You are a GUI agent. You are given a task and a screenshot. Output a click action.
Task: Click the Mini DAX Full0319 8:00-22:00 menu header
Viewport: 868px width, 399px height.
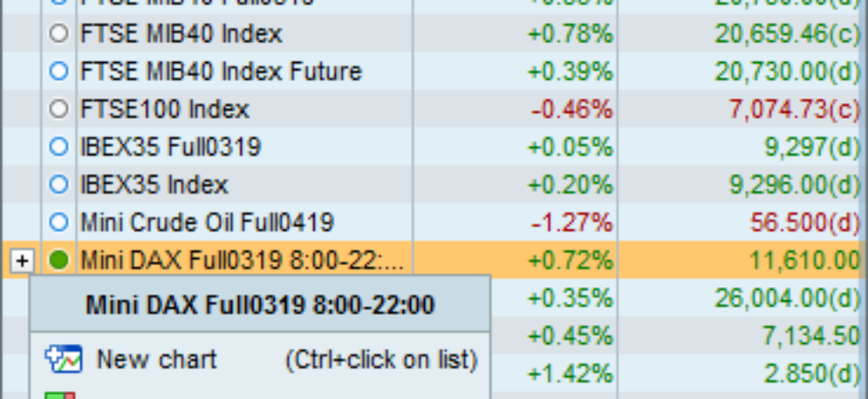coord(260,304)
